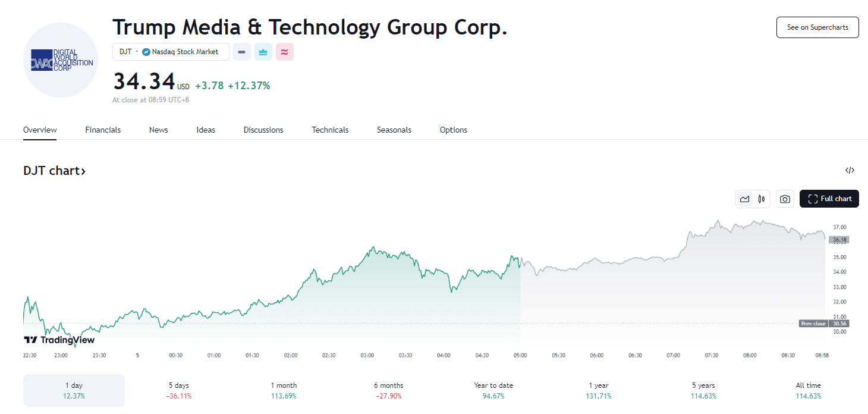Open the embed code icon
Screen dimensions: 868x414
850,171
